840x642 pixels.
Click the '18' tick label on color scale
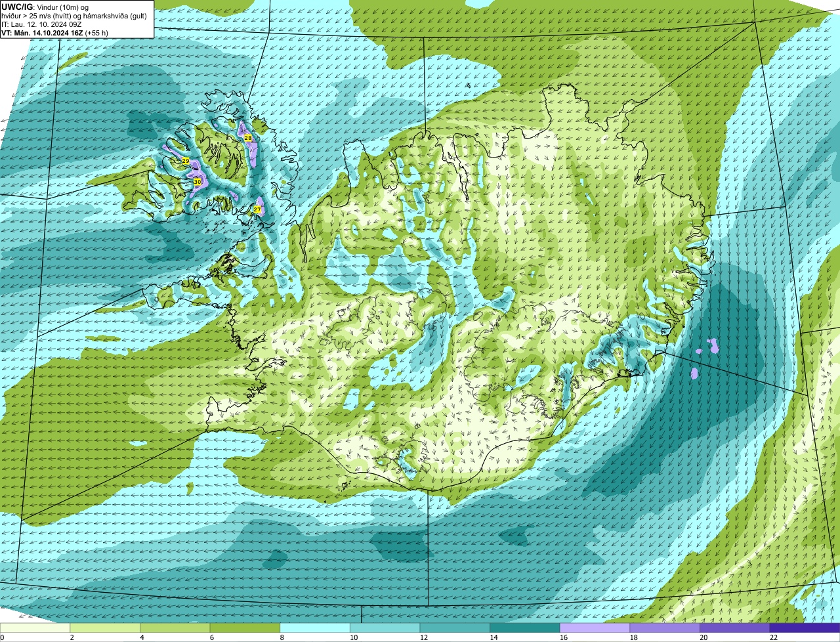(x=633, y=637)
